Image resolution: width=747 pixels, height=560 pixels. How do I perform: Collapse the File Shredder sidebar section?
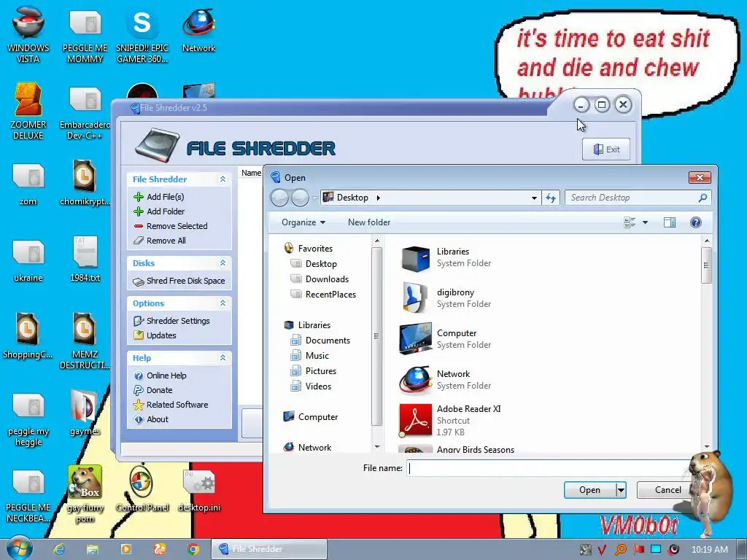(222, 179)
